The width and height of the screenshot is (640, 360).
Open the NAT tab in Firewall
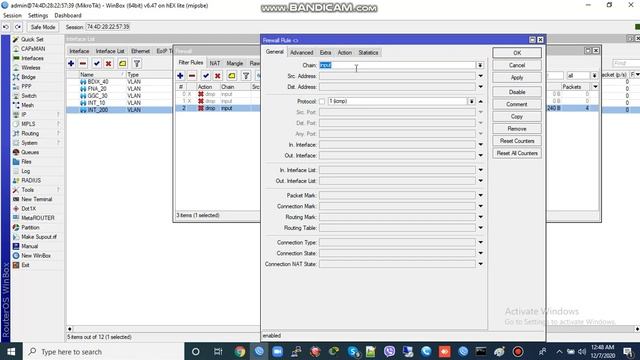pyautogui.click(x=215, y=63)
